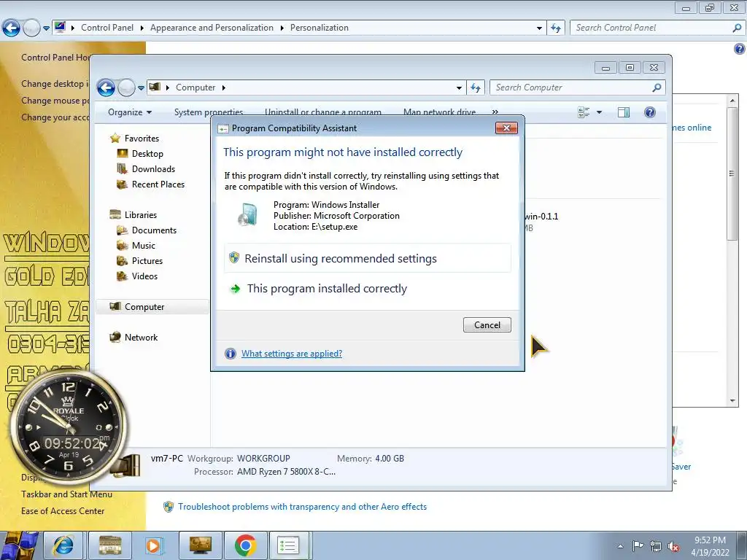Click Control Panel breadcrumb

pyautogui.click(x=107, y=28)
